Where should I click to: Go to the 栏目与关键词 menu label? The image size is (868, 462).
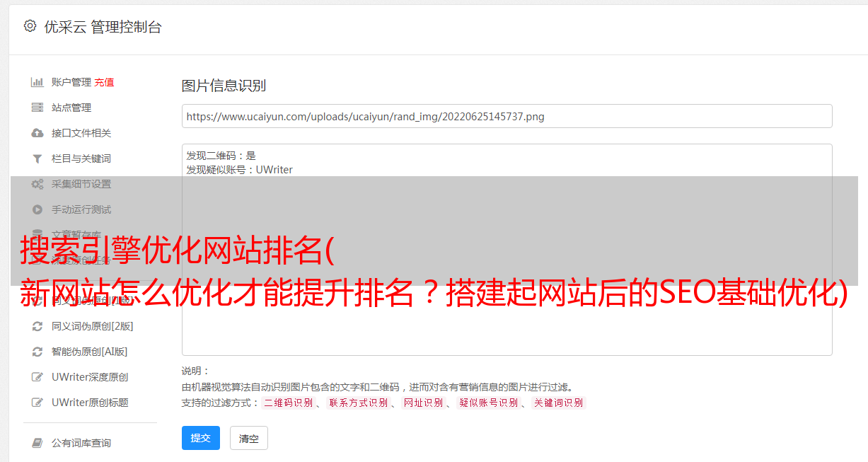[81, 158]
